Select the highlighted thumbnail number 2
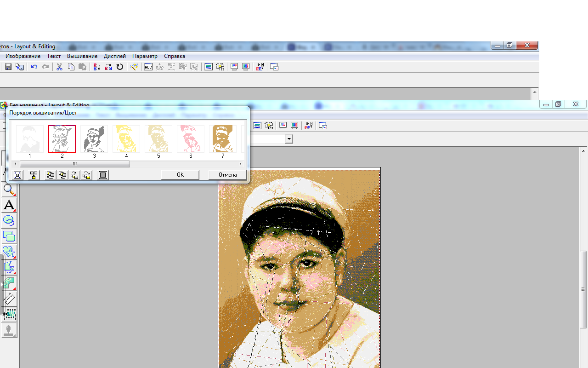 coord(62,139)
